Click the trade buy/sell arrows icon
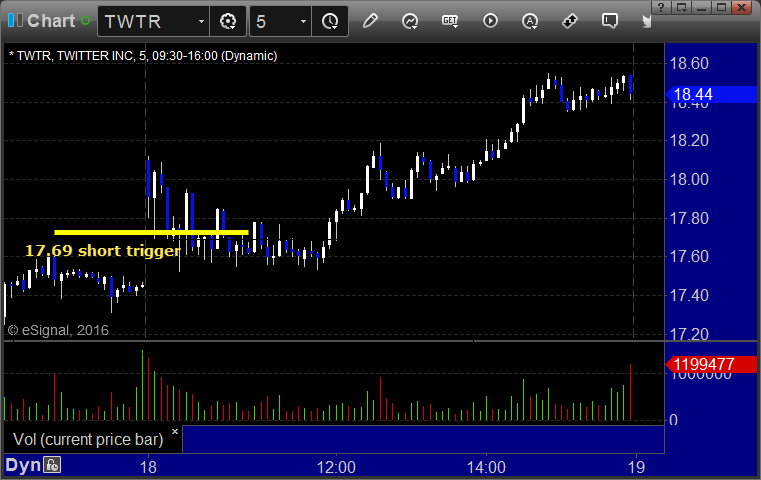The image size is (761, 480). click(570, 21)
